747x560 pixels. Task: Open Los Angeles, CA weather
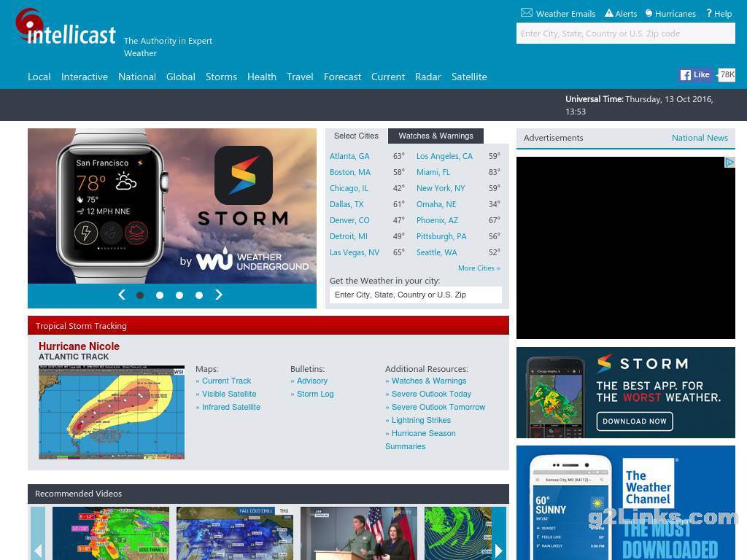(444, 156)
